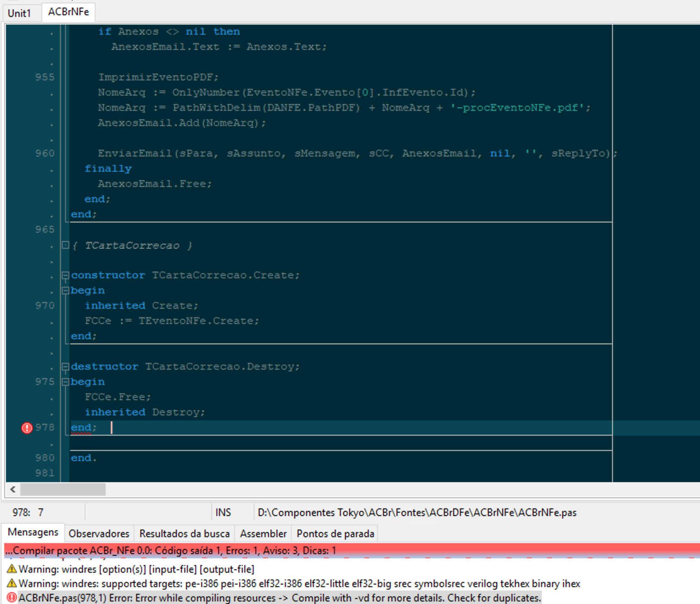Click the red error icon at line 978

[27, 428]
